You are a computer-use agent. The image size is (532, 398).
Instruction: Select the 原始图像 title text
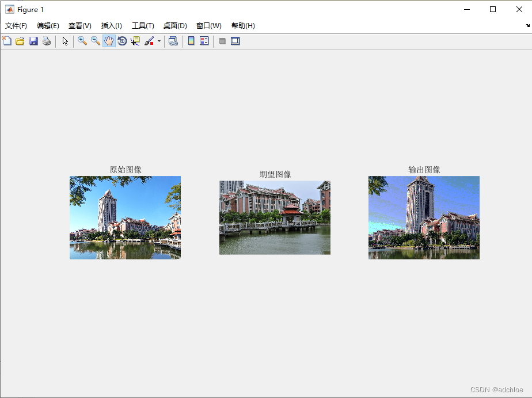tap(126, 170)
